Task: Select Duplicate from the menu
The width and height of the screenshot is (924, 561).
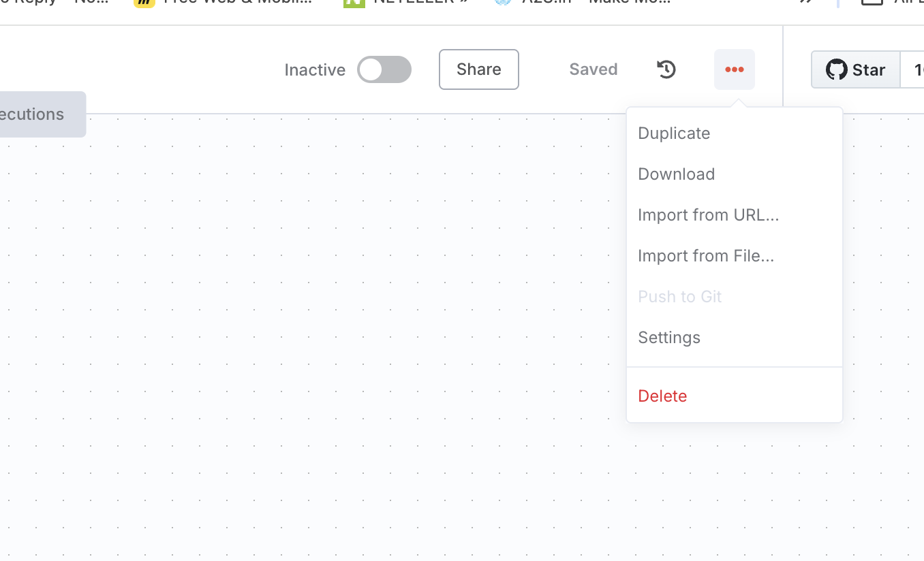Action: click(x=735, y=133)
